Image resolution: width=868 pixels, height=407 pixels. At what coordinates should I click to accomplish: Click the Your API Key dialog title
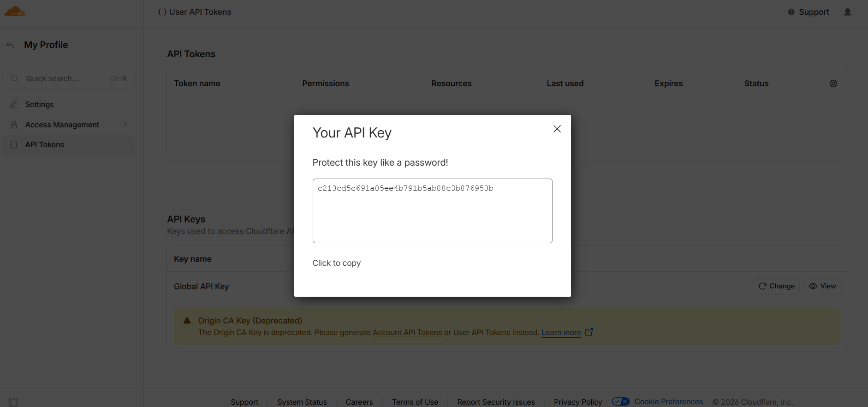click(x=352, y=133)
